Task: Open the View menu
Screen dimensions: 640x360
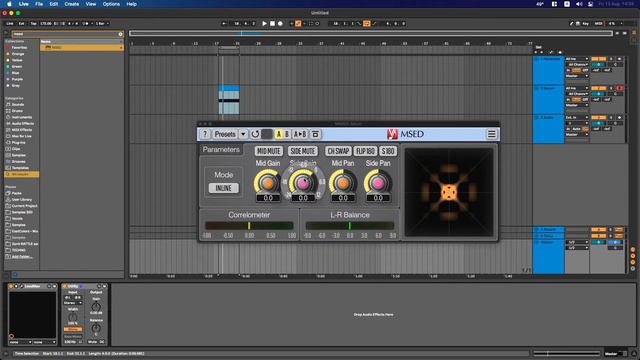Action: point(91,4)
